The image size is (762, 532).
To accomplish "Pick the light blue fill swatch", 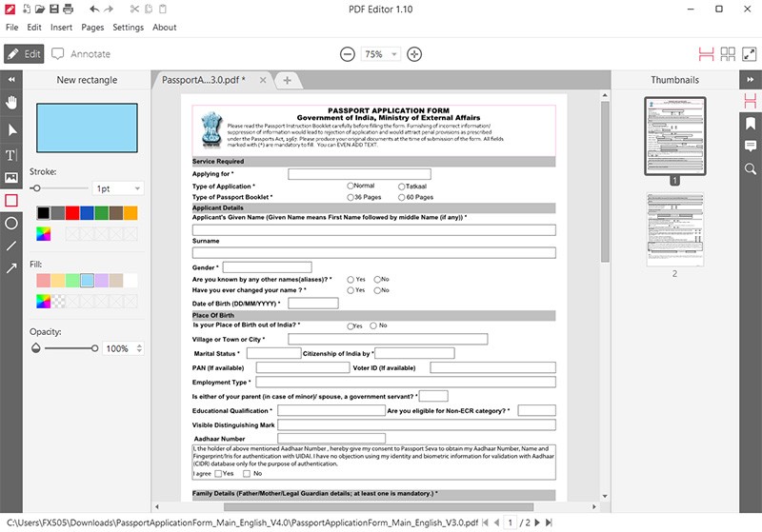I will (87, 280).
